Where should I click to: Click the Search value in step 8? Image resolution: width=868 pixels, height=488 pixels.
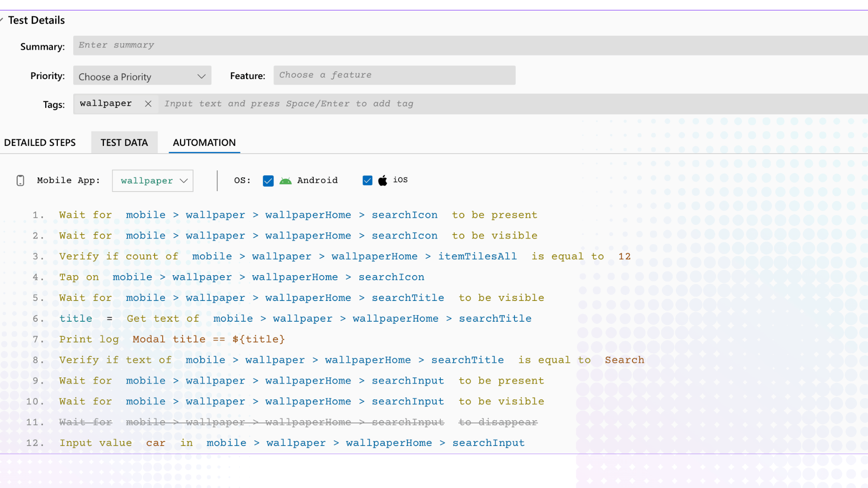tap(625, 360)
